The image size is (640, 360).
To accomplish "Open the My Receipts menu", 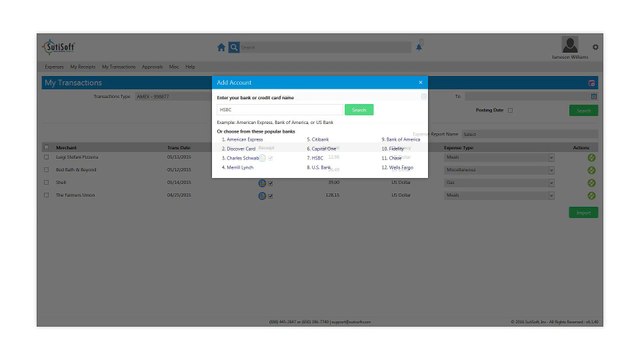I will [82, 67].
